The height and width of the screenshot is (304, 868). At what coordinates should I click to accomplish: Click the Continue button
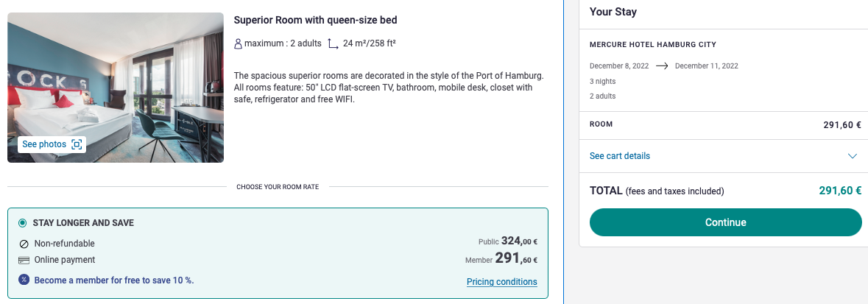pyautogui.click(x=726, y=222)
